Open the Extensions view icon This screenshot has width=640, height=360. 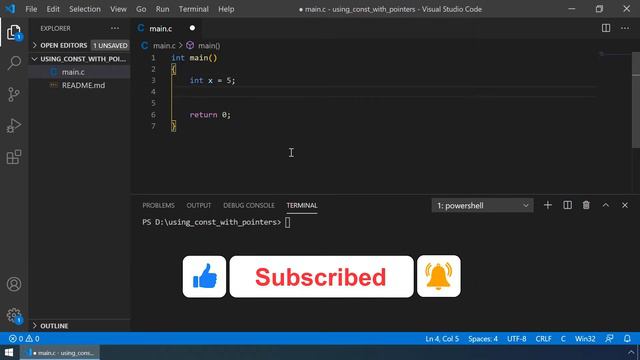14,157
